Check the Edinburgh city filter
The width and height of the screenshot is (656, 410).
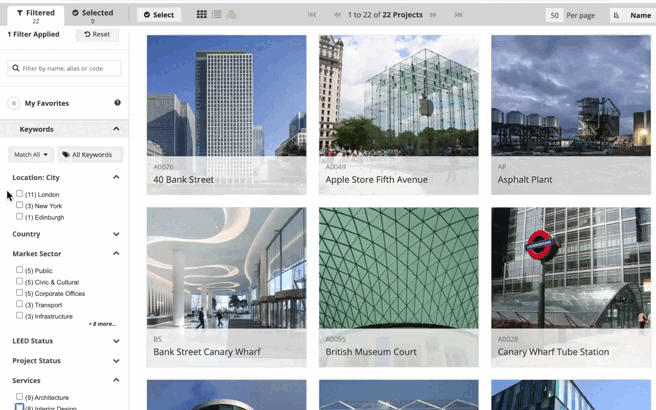point(19,216)
